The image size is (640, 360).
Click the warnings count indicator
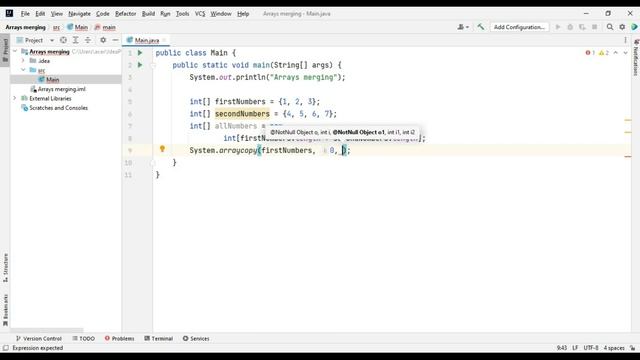[604, 53]
